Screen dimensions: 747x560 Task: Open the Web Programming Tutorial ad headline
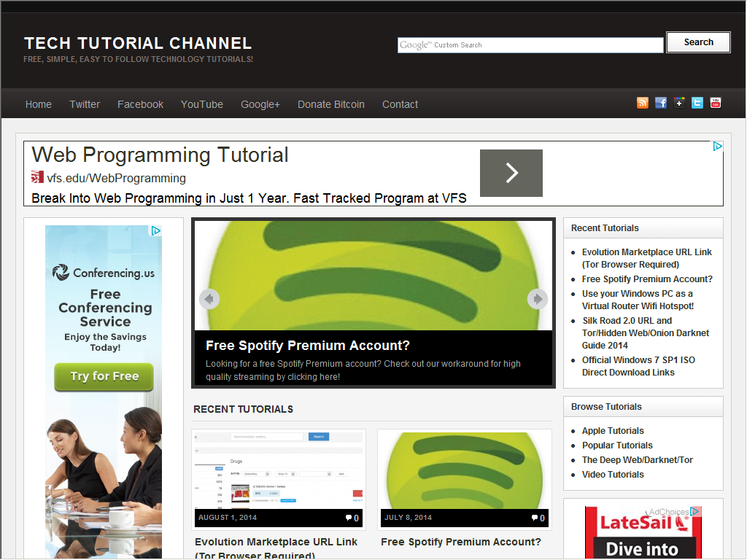tap(160, 155)
